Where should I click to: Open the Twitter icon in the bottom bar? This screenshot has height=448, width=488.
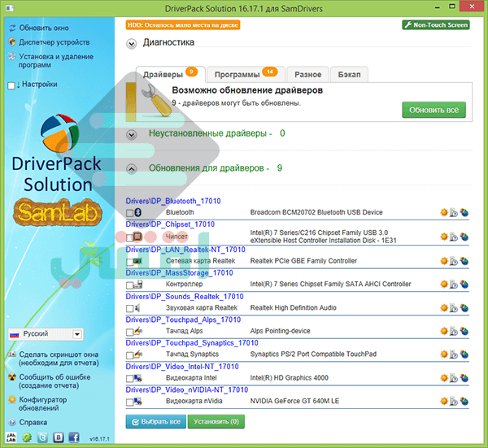[42, 437]
